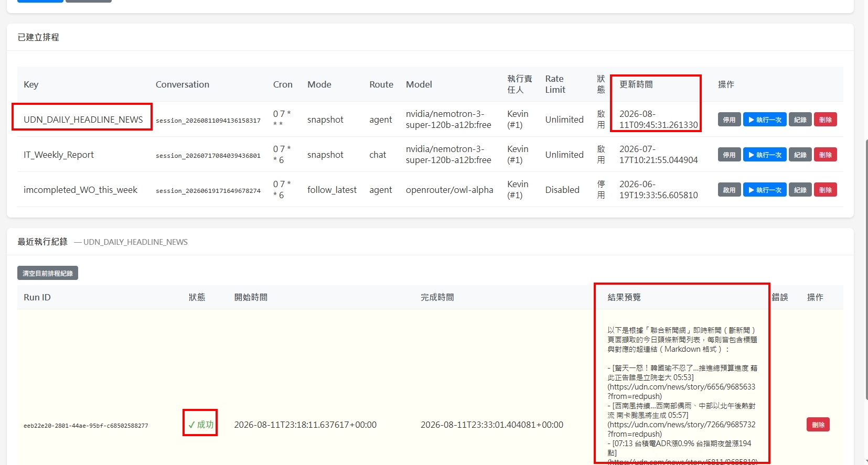868x465 pixels.
Task: Run UDN_DAILY_HEADLINE_NEWS once via 執行一次
Action: (x=765, y=120)
